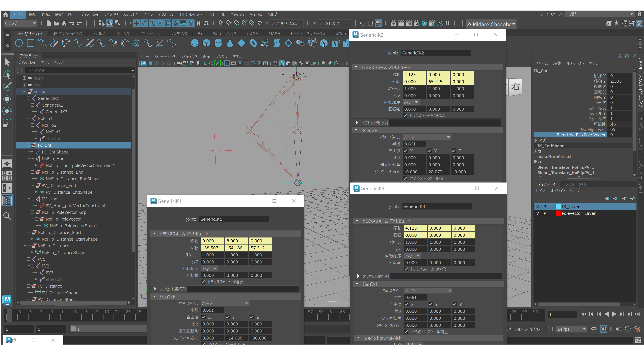Click the selection lock icon in the status line
Screen dimensions: 644x362
click(199, 23)
